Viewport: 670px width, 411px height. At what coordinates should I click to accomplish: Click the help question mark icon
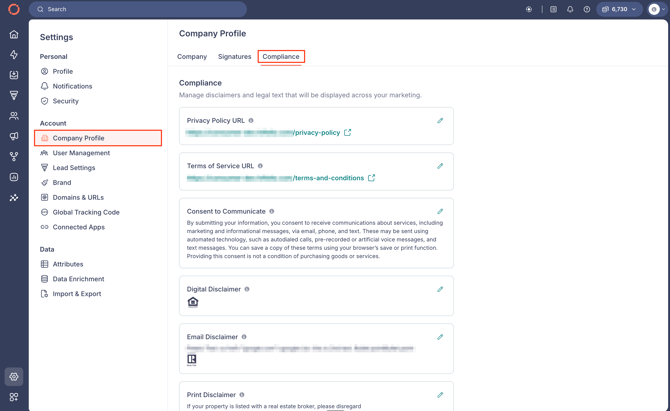(587, 9)
